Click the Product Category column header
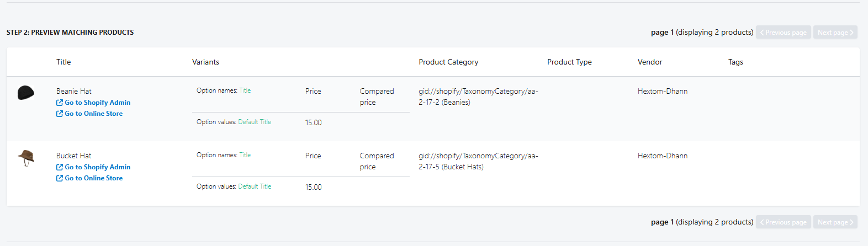This screenshot has height=246, width=868. 448,62
